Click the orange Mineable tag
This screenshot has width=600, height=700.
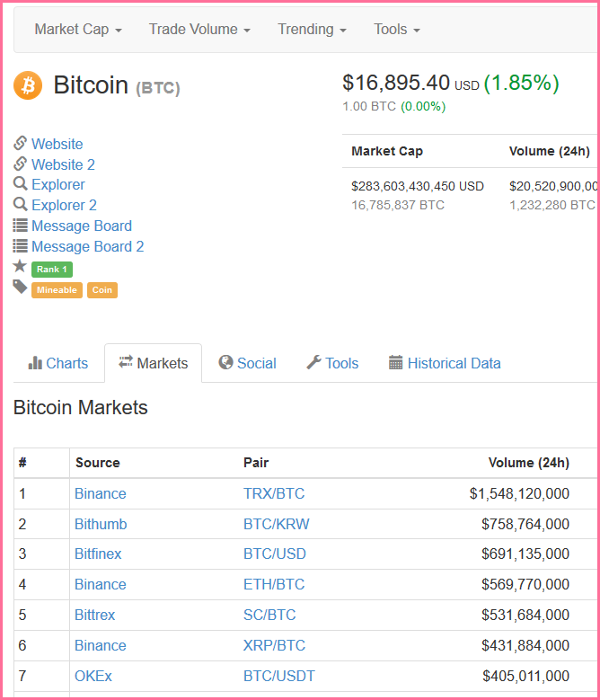pyautogui.click(x=57, y=290)
